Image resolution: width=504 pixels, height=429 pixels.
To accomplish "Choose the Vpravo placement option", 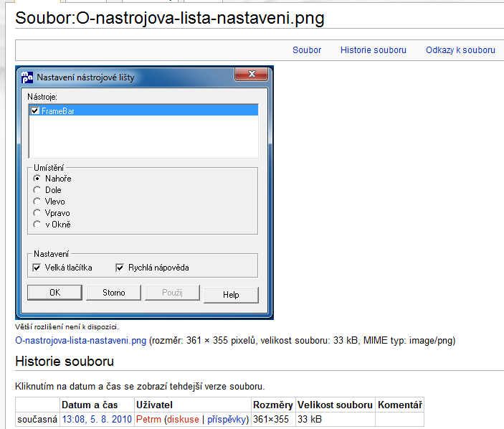I will pyautogui.click(x=37, y=213).
